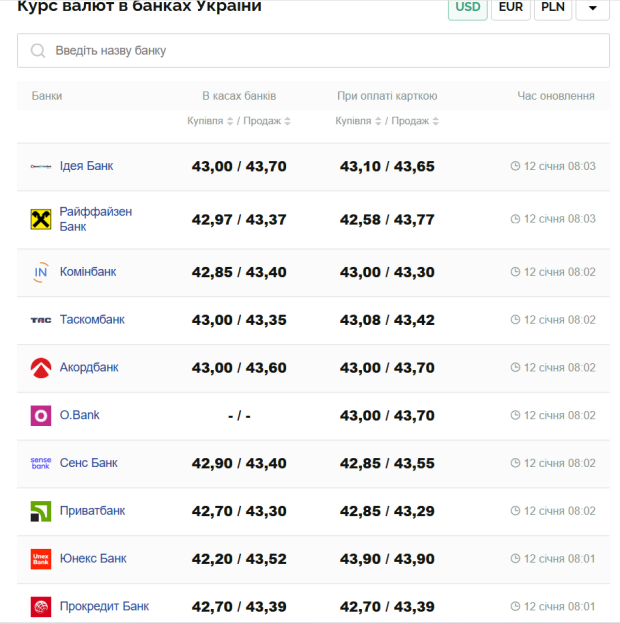
Task: Click the bank name search field
Action: 320,51
